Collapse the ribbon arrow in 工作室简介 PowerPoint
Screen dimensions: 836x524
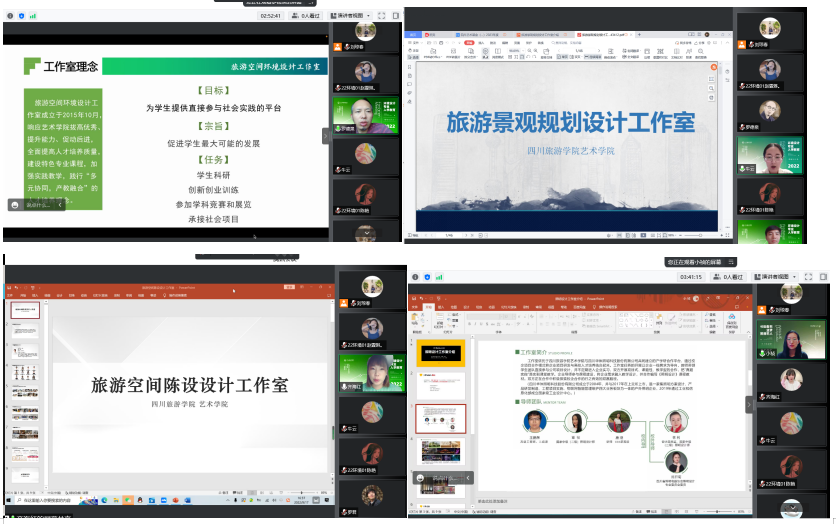point(748,332)
